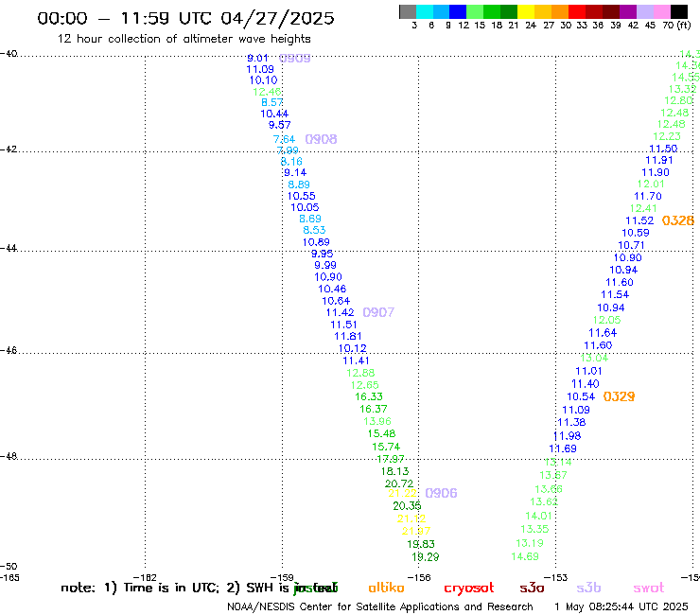Click the wave height value '11.52'
The height and width of the screenshot is (615, 700).
(x=639, y=220)
